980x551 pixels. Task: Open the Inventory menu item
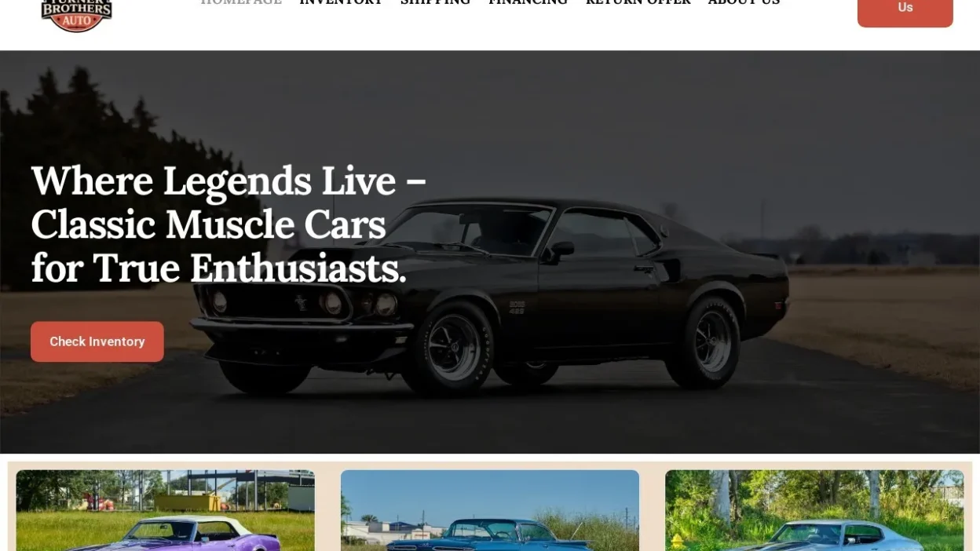(341, 2)
